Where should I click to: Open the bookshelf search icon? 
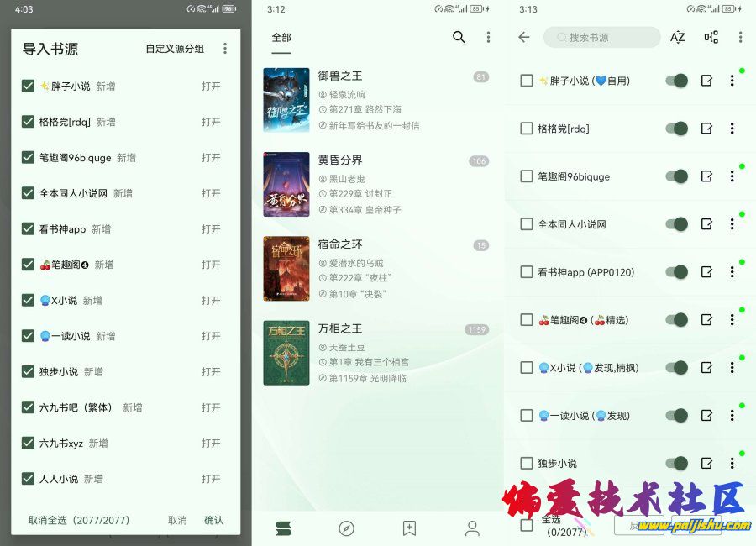point(459,37)
